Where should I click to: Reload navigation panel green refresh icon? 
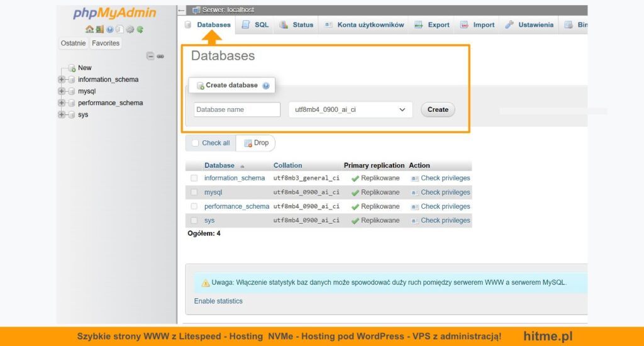pyautogui.click(x=140, y=29)
